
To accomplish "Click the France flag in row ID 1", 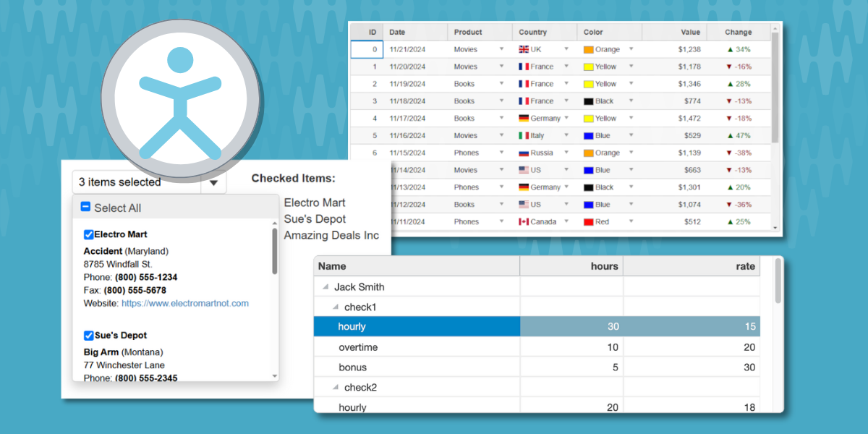I will (x=524, y=67).
